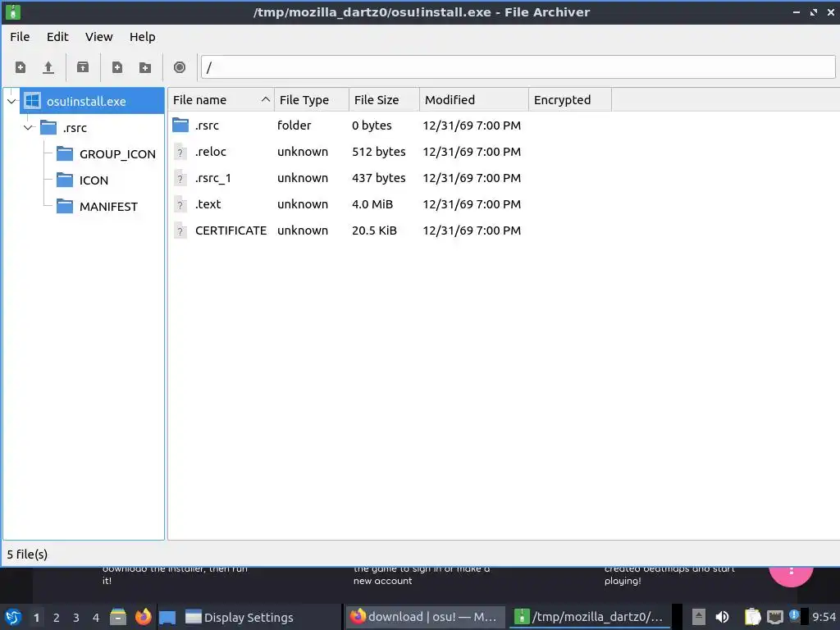The width and height of the screenshot is (840, 630).
Task: Click the File Archiver title bar app icon
Action: tap(13, 11)
